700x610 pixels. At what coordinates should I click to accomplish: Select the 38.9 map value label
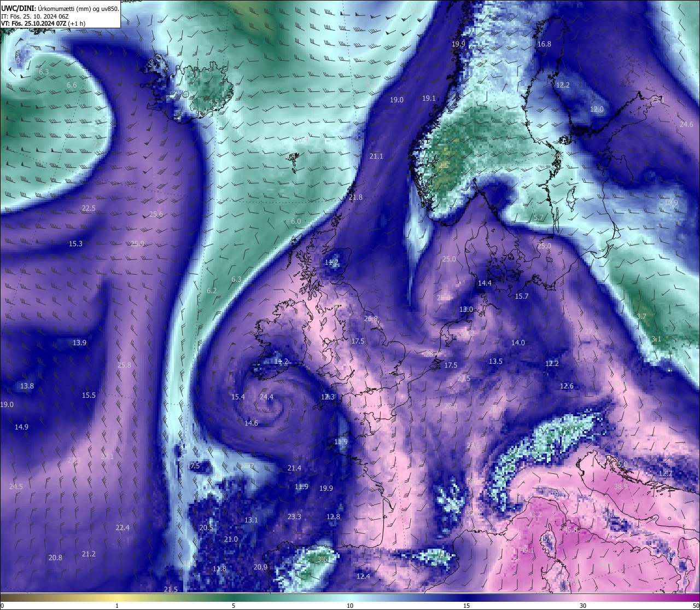(621, 487)
